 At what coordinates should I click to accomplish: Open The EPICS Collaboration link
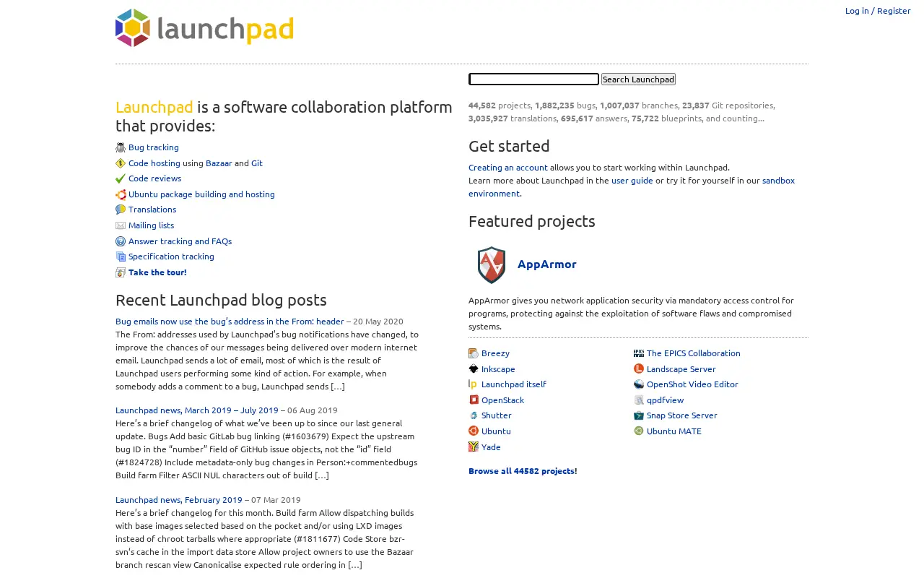tap(694, 353)
